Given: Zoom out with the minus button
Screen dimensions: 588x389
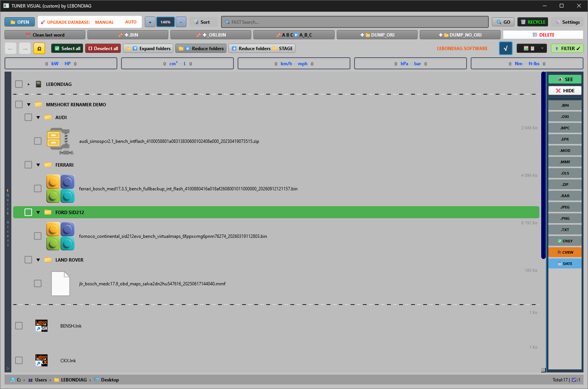Looking at the screenshot, I should (181, 22).
